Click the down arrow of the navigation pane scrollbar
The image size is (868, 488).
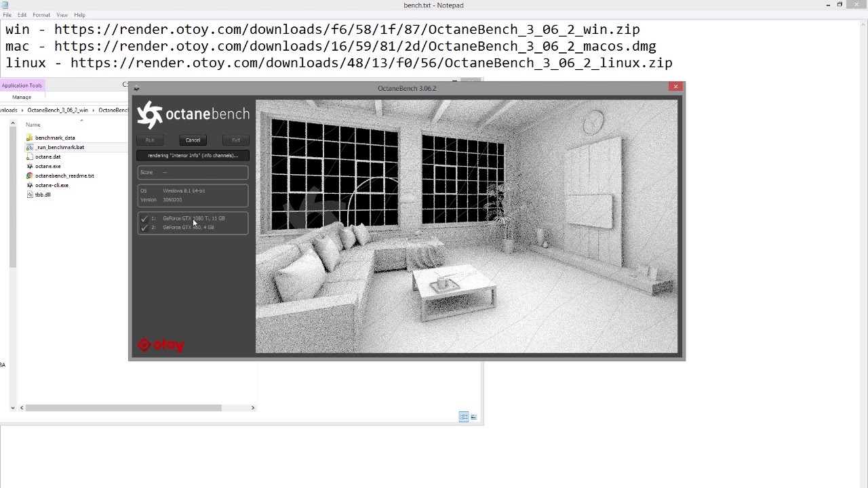12,407
